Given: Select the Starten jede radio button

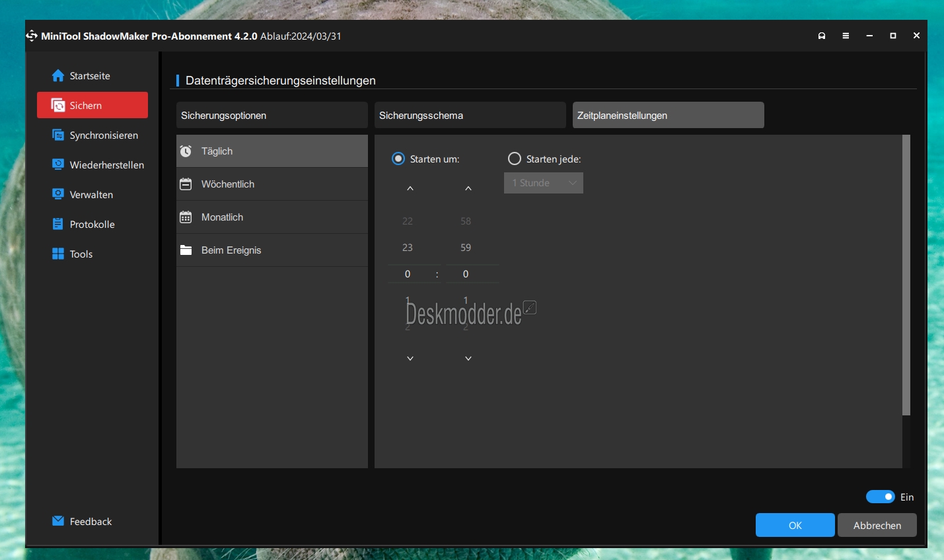Looking at the screenshot, I should click(x=515, y=158).
